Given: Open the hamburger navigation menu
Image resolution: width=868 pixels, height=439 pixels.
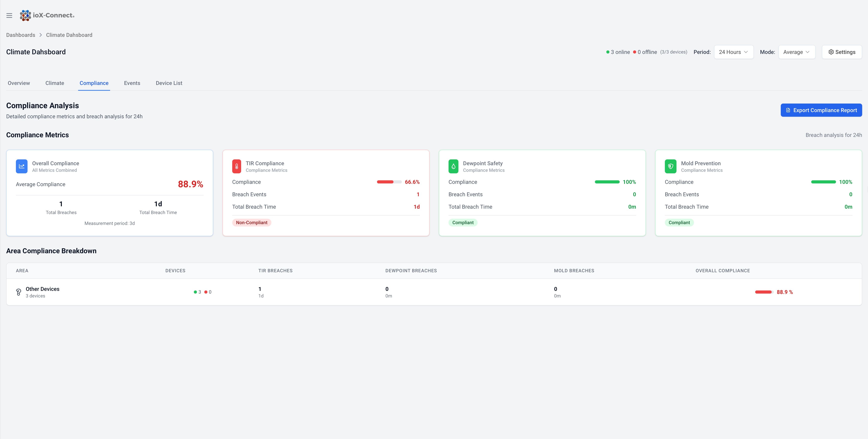Looking at the screenshot, I should pos(9,16).
